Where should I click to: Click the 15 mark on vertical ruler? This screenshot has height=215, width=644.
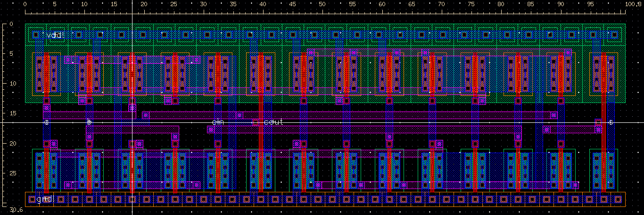click(x=13, y=113)
